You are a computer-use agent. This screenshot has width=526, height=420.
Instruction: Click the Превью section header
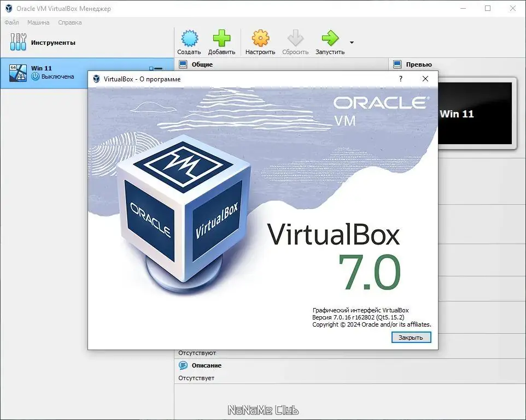click(419, 64)
